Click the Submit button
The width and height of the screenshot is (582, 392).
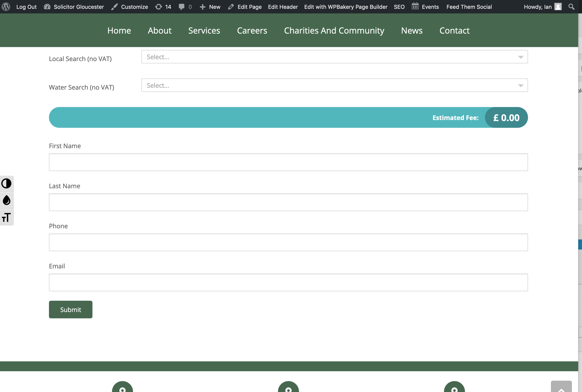[x=71, y=310]
